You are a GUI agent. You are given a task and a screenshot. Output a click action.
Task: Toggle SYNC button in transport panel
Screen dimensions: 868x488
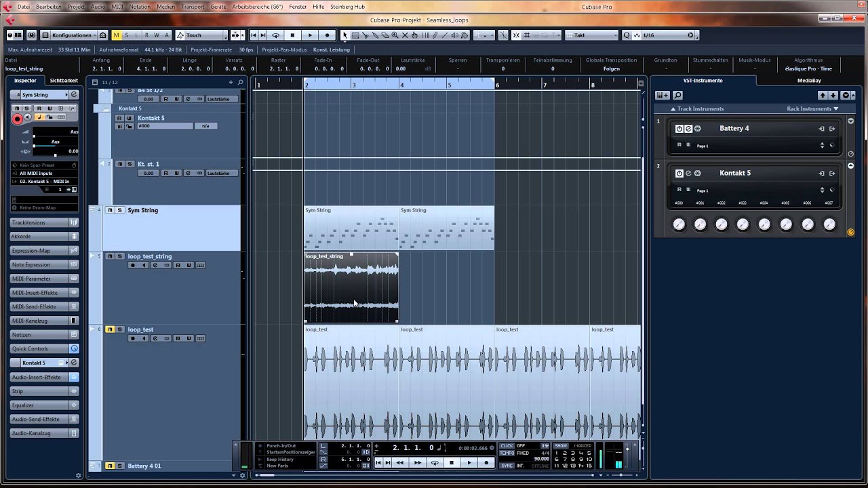pos(507,466)
